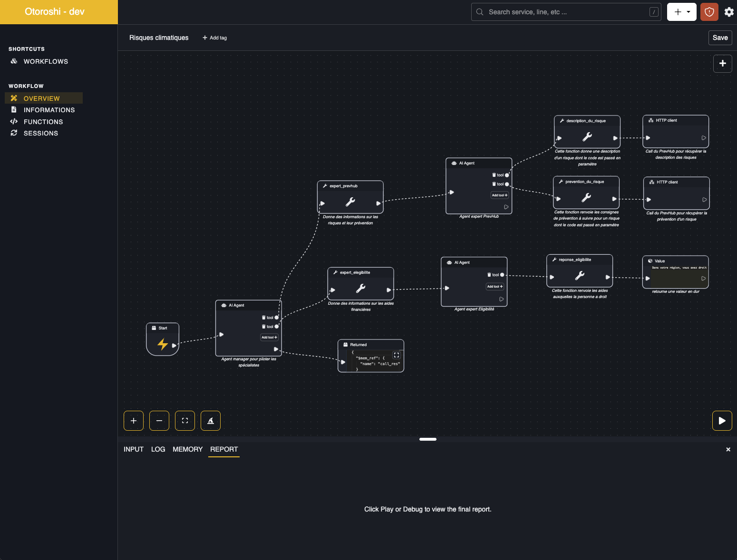Click the Agent expert Eligibilité output port
The width and height of the screenshot is (737, 560).
(x=502, y=299)
